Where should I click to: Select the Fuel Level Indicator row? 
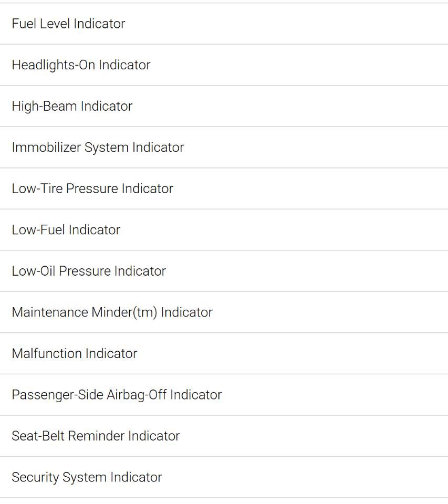point(224,24)
